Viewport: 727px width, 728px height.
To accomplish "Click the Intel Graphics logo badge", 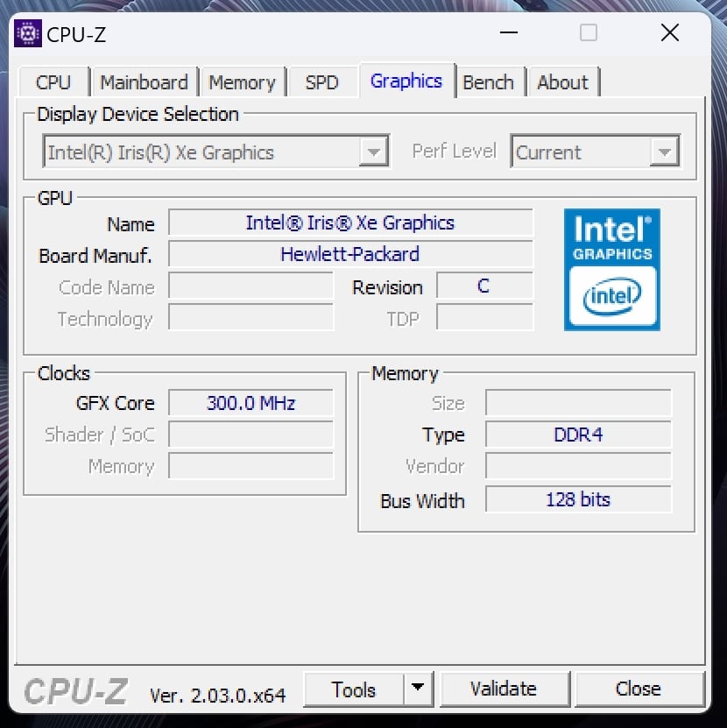I will (x=611, y=269).
